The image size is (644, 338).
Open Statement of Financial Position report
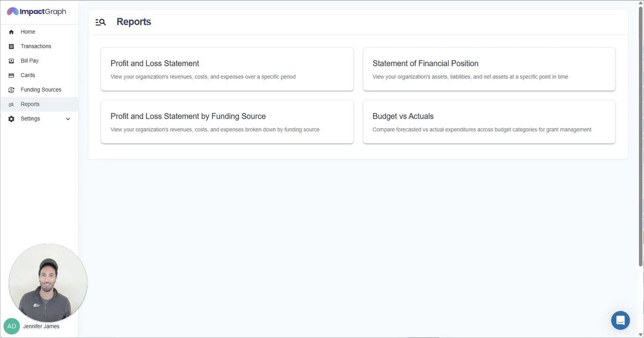pos(489,69)
